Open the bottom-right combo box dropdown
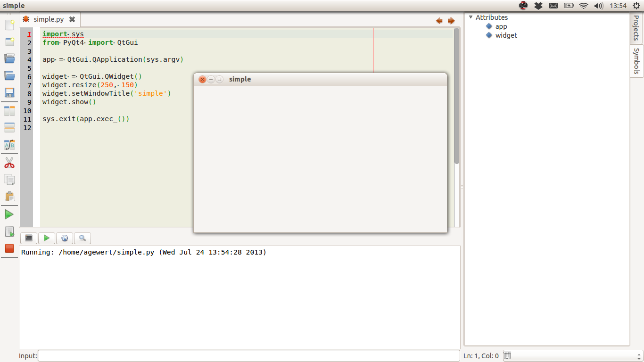Viewport: 644px width, 362px height. 639,355
